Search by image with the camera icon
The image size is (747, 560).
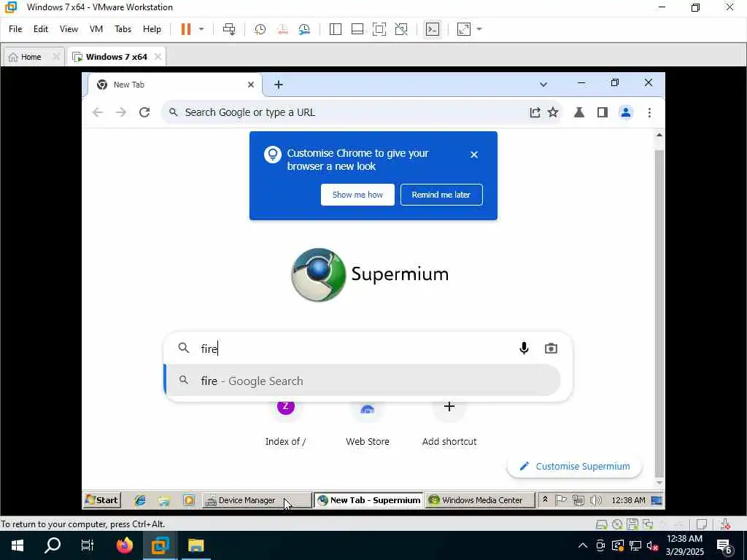pyautogui.click(x=551, y=348)
